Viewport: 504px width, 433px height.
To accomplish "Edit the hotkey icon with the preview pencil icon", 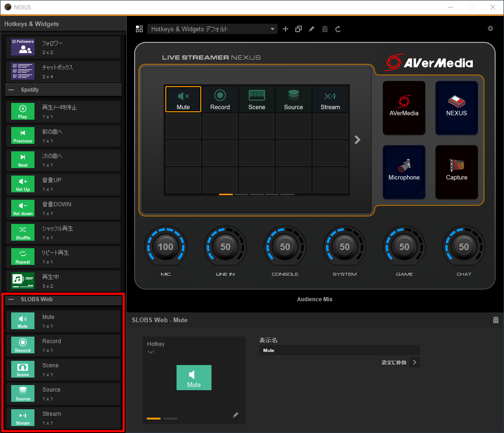I will [x=236, y=415].
